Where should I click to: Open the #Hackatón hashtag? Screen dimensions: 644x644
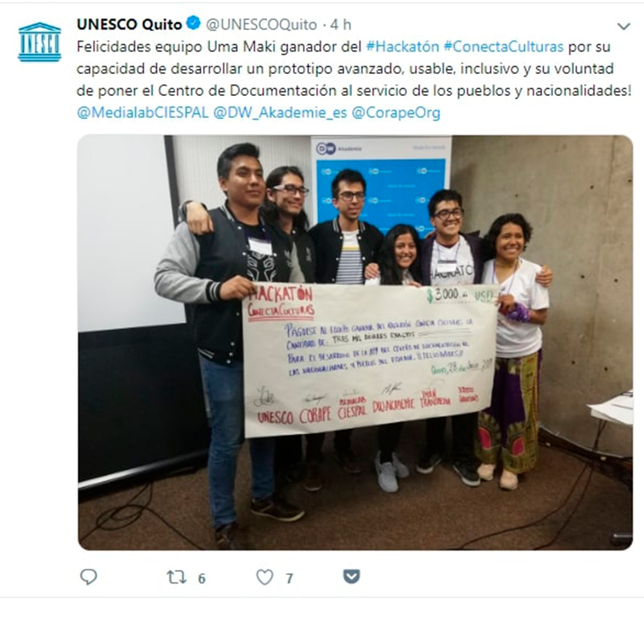point(402,47)
